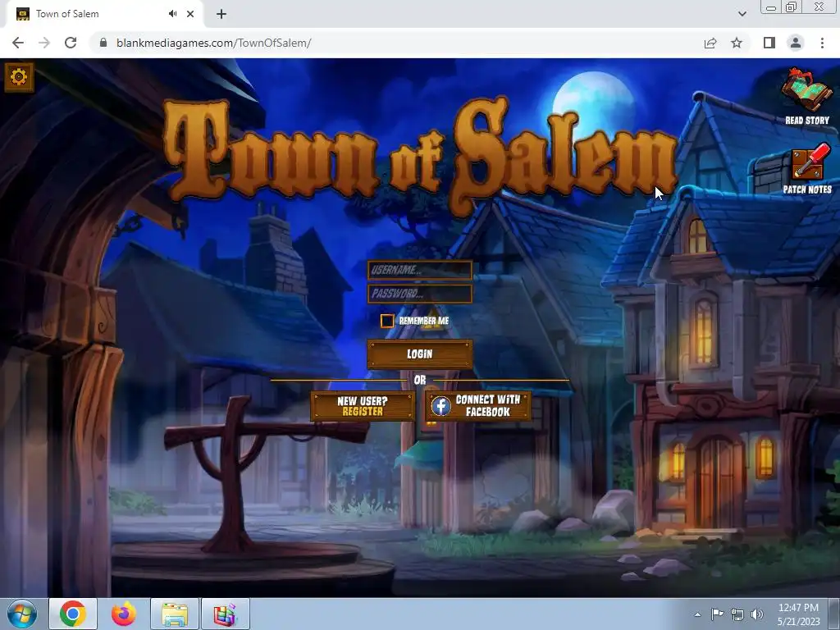Click the New User? Register button
Viewport: 840px width, 630px height.
(363, 406)
